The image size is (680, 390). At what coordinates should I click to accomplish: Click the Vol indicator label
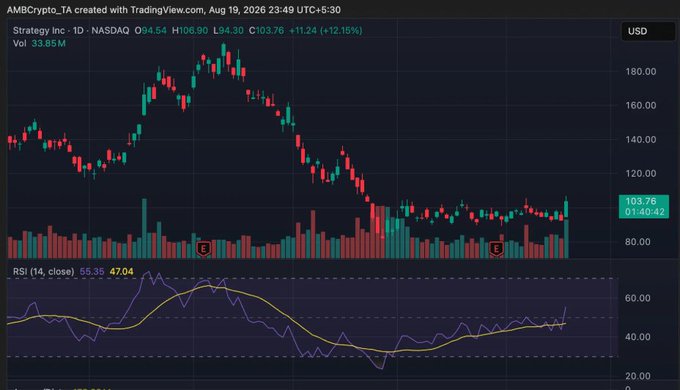click(20, 43)
